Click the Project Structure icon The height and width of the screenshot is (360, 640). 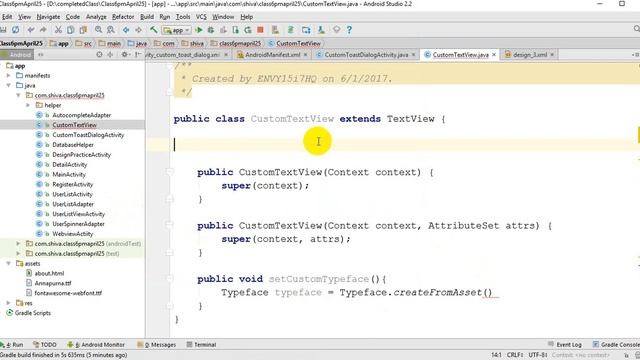click(x=306, y=30)
